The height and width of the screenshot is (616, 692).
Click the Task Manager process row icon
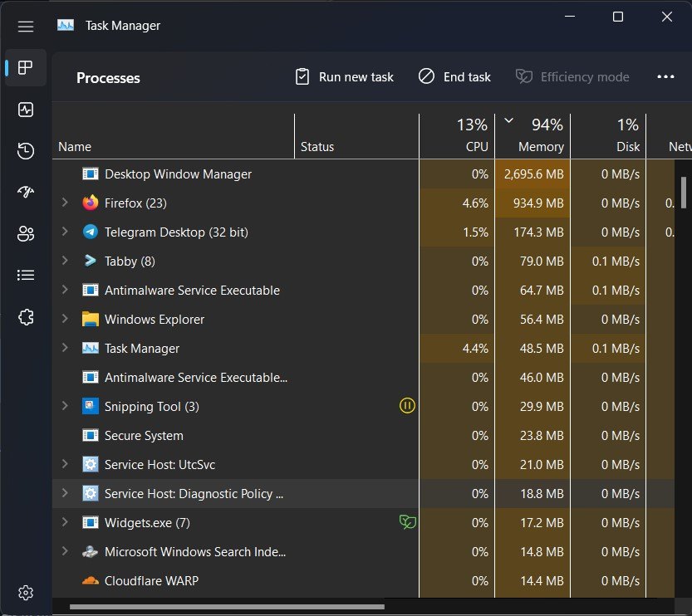91,348
